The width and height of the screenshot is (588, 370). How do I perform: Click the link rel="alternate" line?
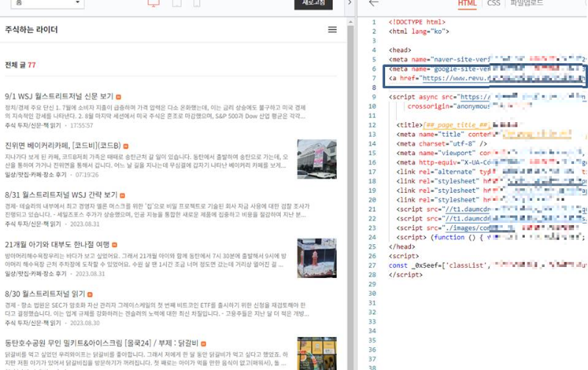(490, 172)
